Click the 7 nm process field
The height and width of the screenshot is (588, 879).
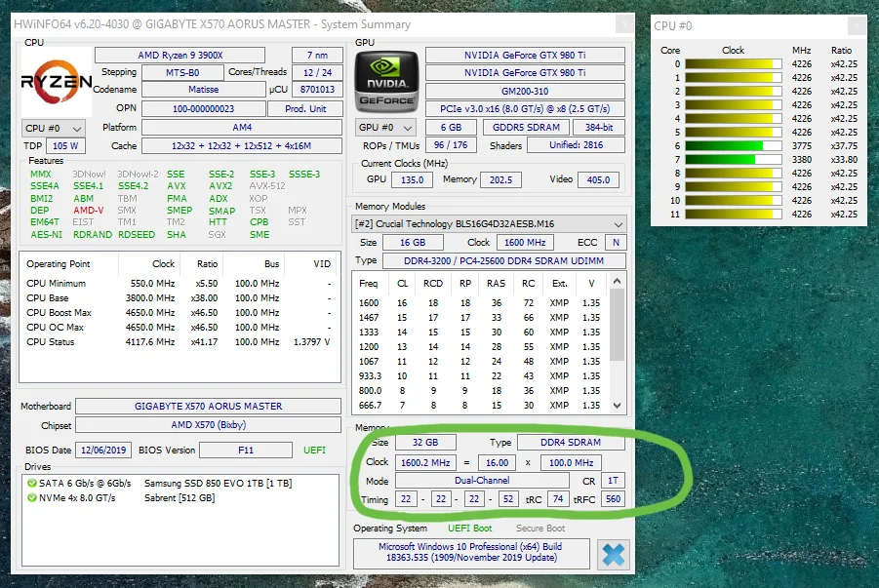[x=317, y=56]
